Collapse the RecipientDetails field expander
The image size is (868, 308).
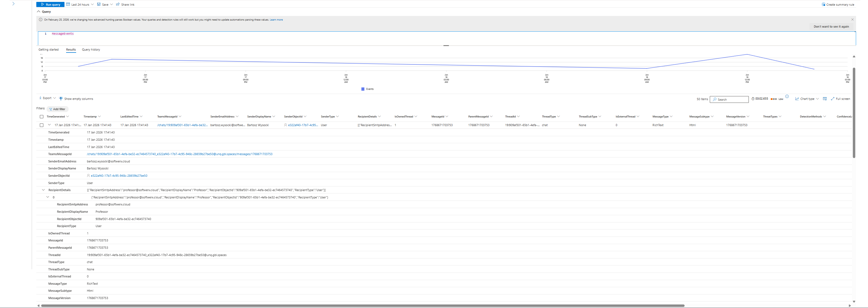43,190
